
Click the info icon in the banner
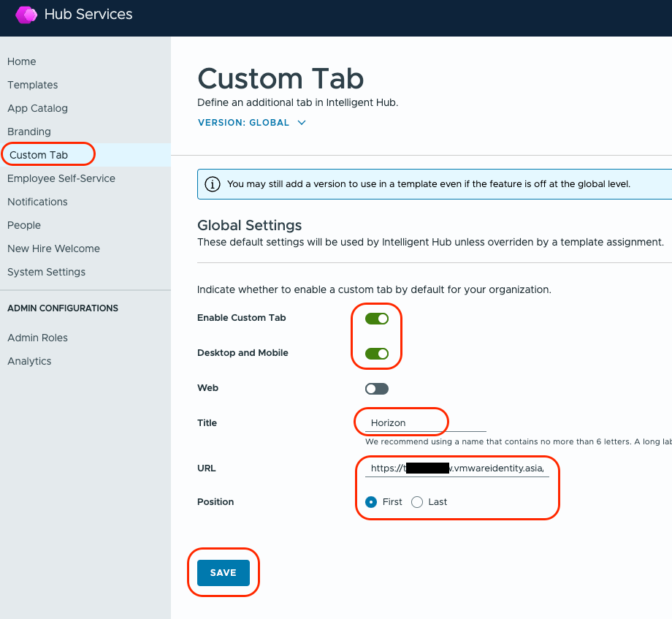212,184
